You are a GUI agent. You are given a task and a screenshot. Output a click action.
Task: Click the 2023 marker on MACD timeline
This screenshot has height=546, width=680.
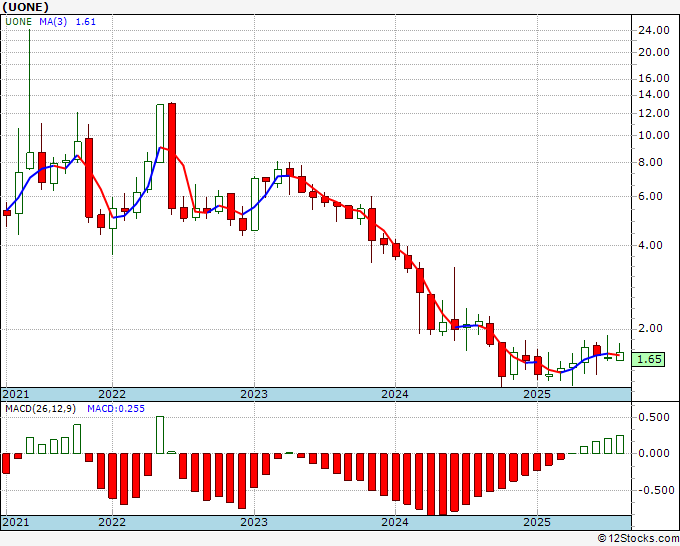click(x=254, y=522)
